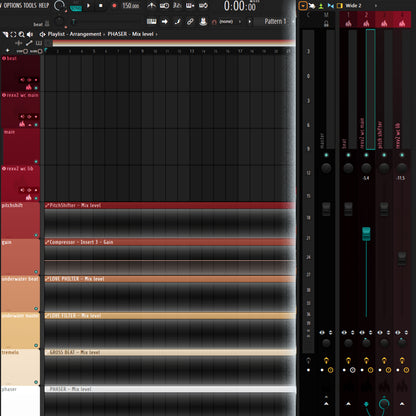
Task: Toggle the metronome icon
Action: click(x=152, y=5)
